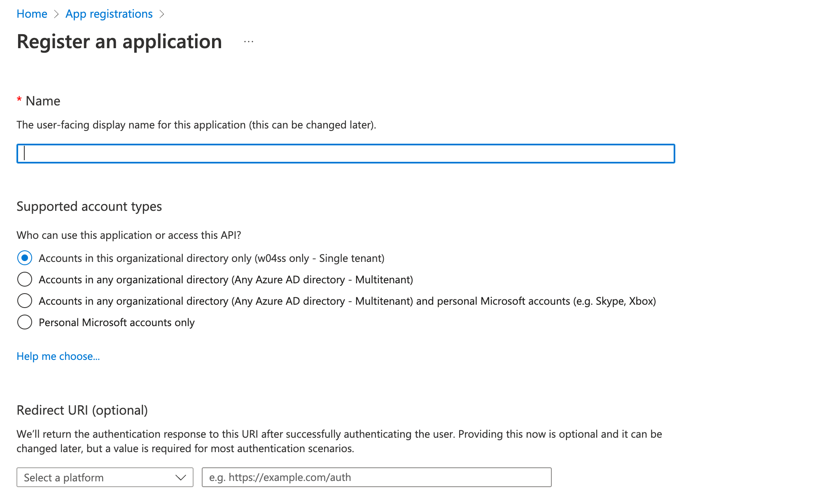Open the Help me choose link

pos(58,356)
